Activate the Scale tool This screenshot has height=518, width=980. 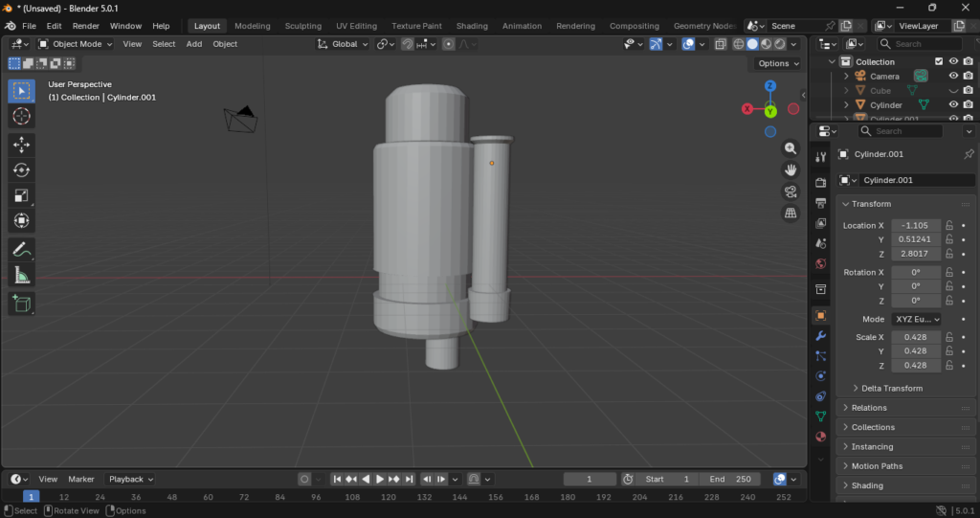pyautogui.click(x=21, y=195)
